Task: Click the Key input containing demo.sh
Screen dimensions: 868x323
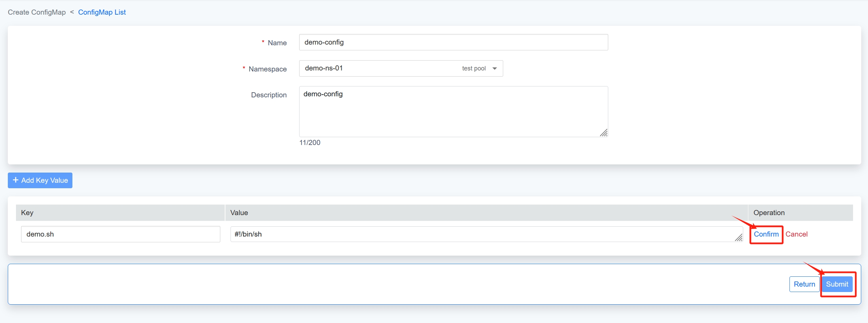Action: point(120,234)
